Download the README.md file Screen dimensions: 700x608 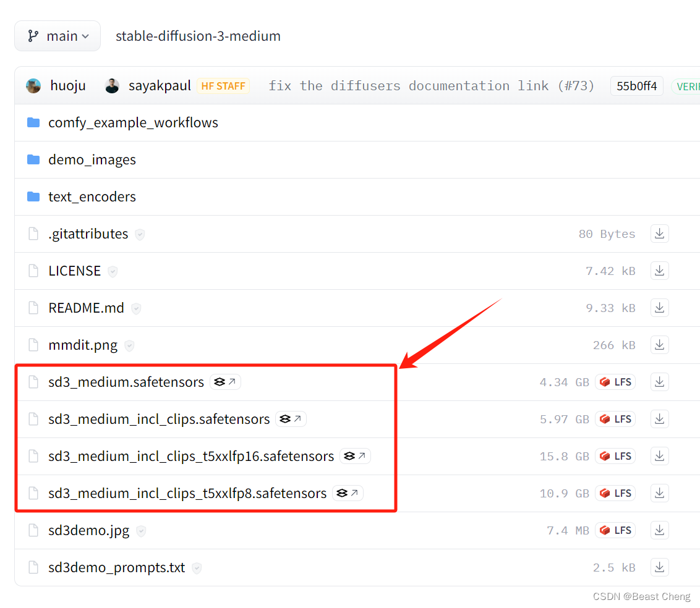(659, 308)
